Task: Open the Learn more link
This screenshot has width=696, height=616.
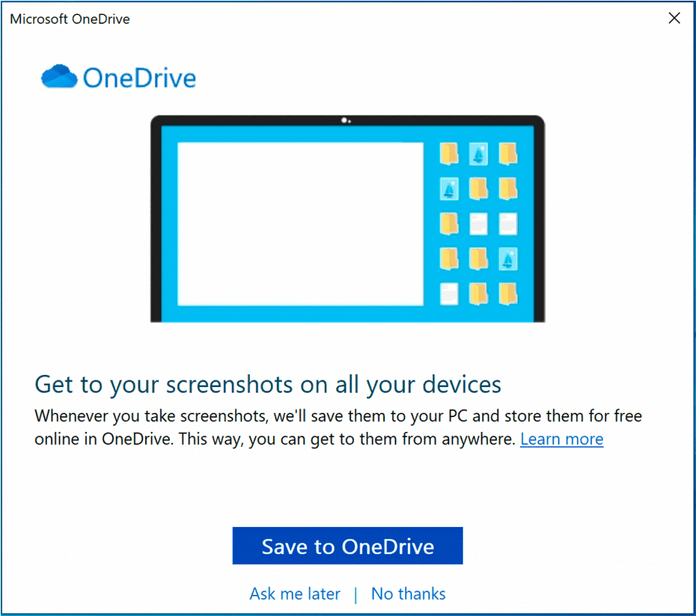Action: click(x=561, y=439)
